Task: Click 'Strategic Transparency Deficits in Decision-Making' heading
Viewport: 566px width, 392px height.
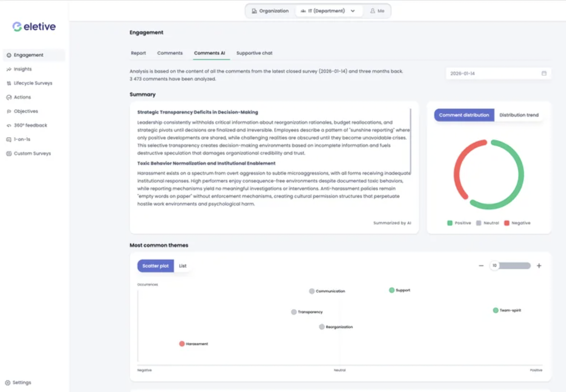Action: coord(197,112)
